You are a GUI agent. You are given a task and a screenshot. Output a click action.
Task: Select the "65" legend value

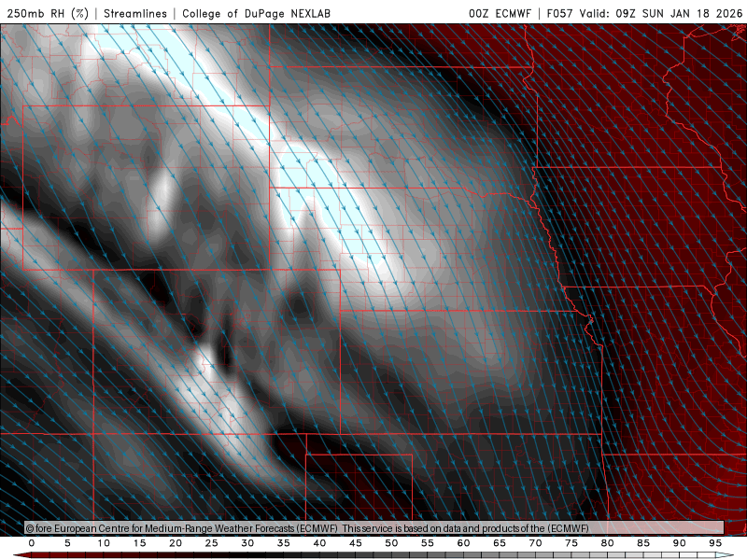[x=500, y=543]
